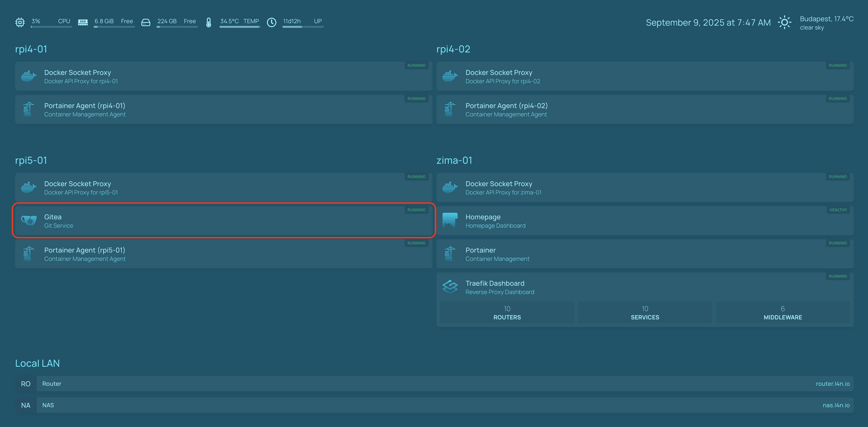Click the CPU chip icon in top bar

[x=20, y=22]
